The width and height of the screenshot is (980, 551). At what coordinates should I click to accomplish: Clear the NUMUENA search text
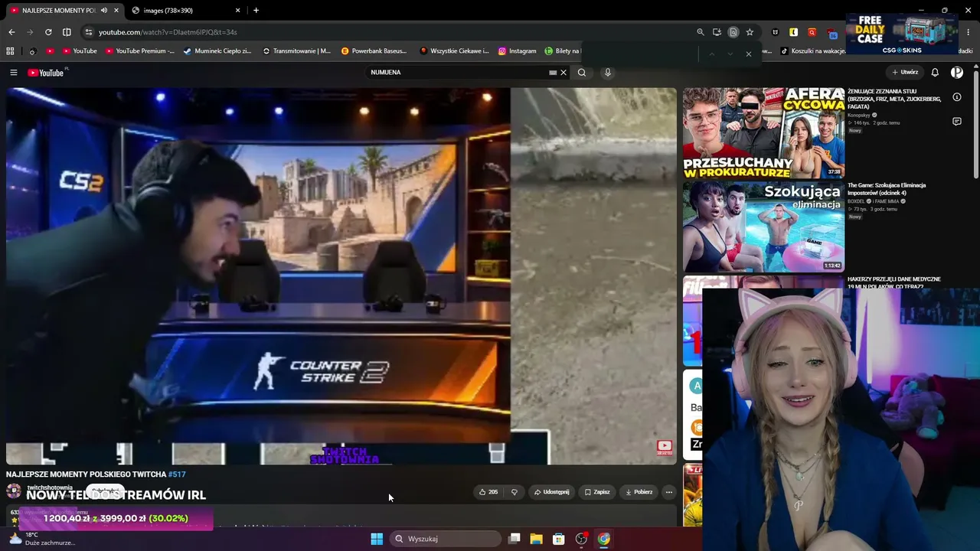563,73
